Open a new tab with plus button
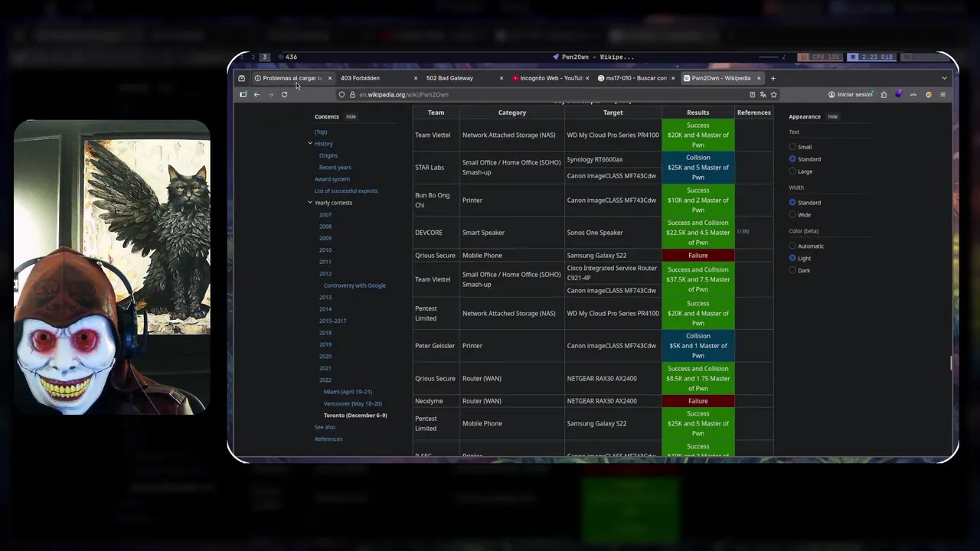This screenshot has height=551, width=980. [773, 78]
